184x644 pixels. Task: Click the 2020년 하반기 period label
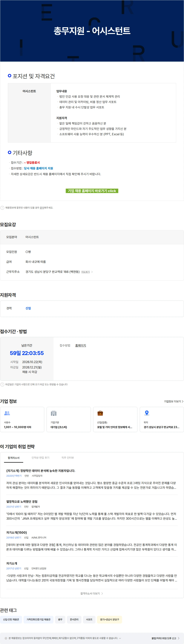click(x=14, y=476)
